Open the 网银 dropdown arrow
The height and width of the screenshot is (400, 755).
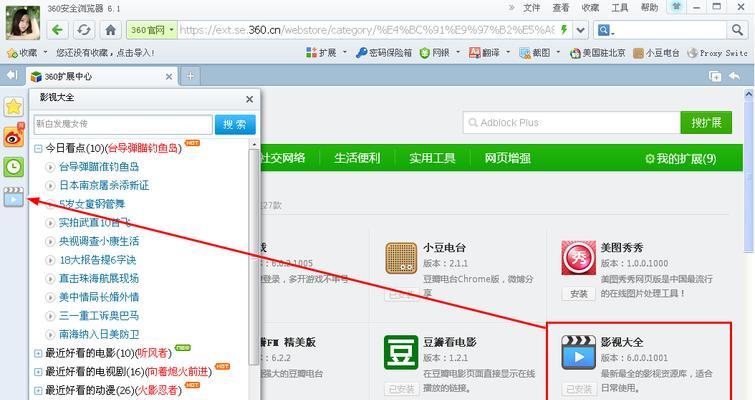coord(457,52)
